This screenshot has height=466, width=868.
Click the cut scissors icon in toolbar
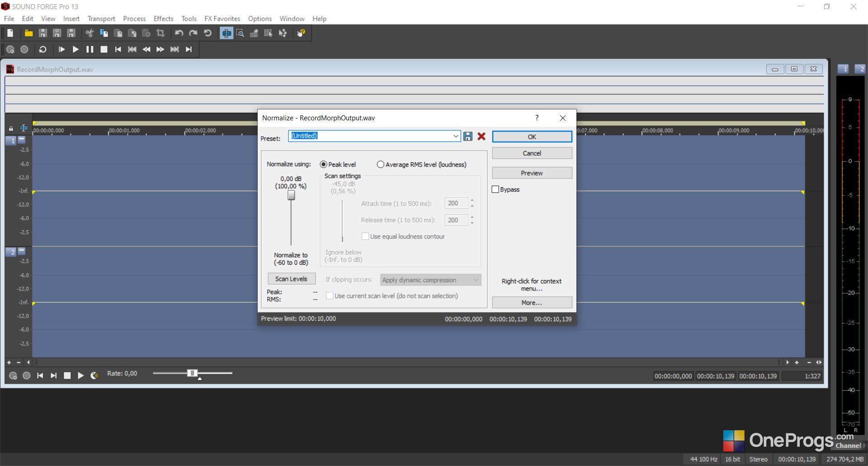click(x=90, y=33)
